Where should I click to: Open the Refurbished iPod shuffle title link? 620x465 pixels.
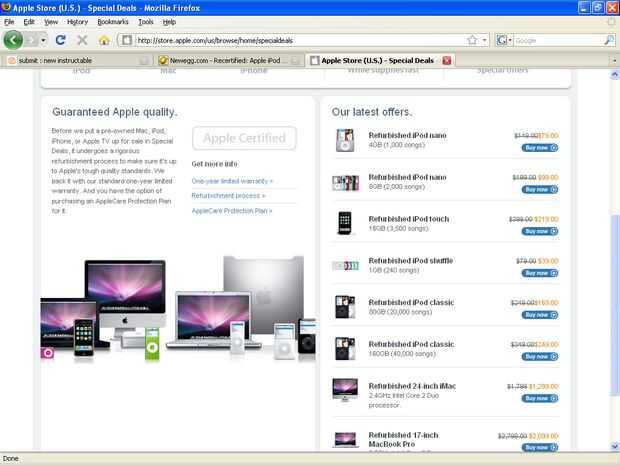(411, 261)
